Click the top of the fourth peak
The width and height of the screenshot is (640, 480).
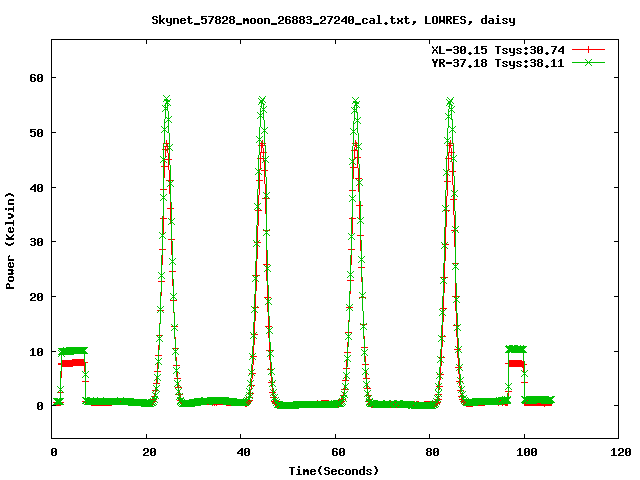click(x=450, y=101)
